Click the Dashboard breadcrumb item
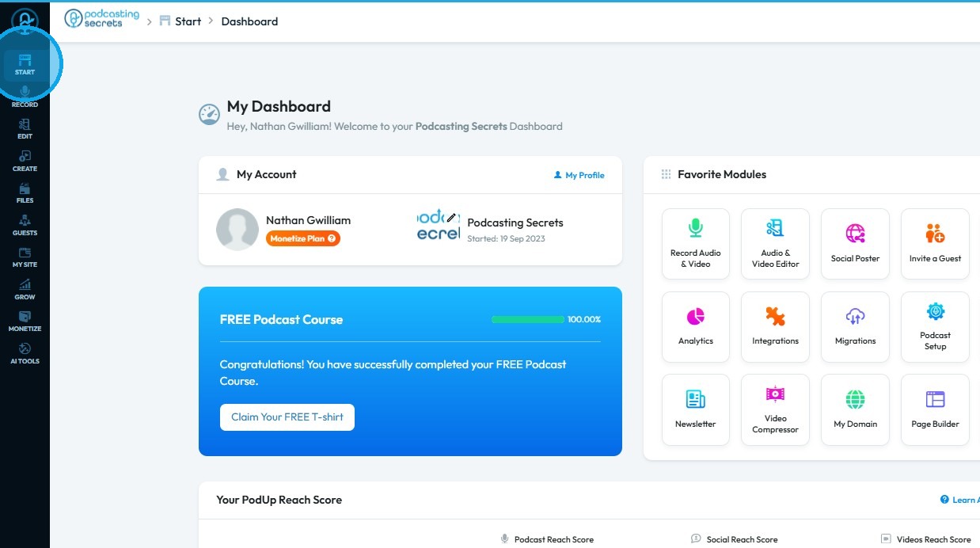 coord(249,21)
